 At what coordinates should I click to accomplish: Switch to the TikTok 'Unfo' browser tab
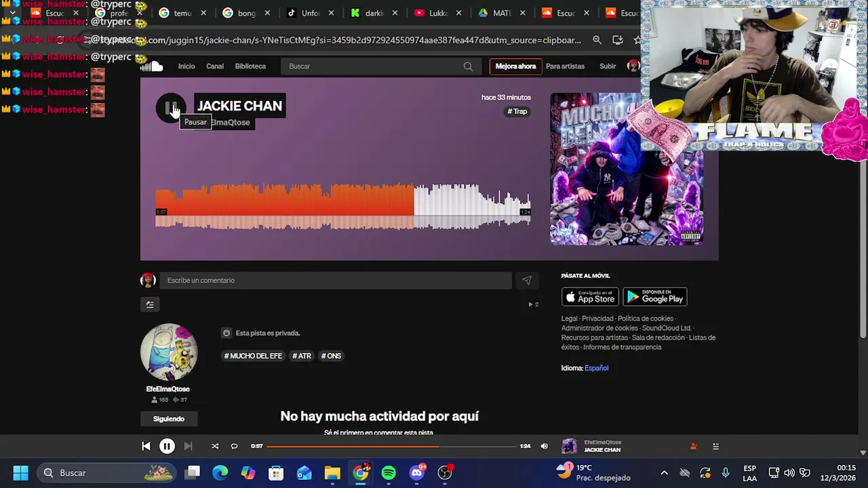(x=310, y=13)
